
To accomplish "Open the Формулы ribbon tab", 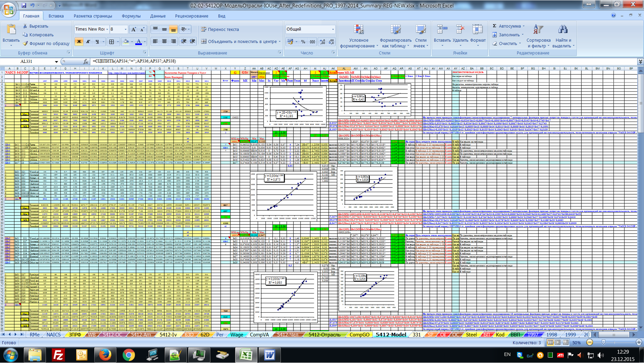I will coord(131,16).
